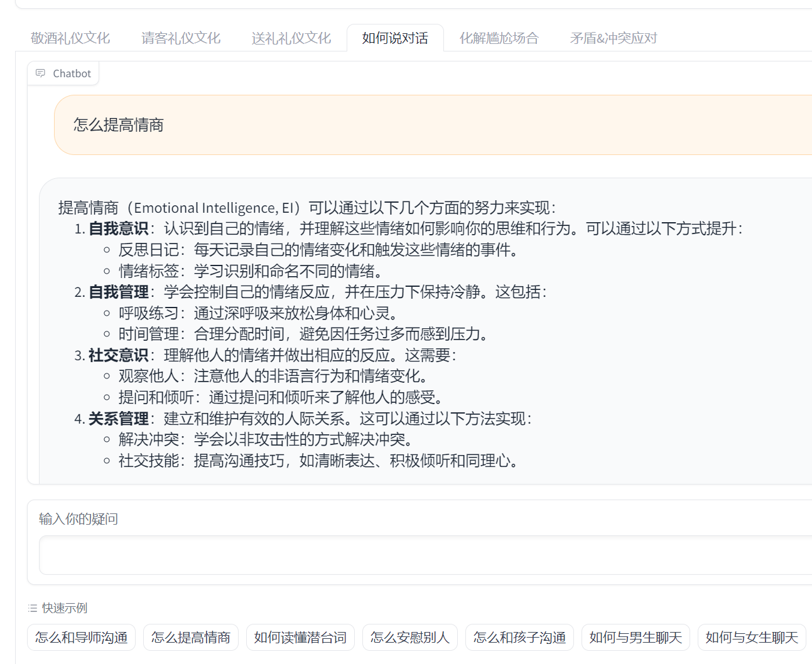Click the intro line mentioning Emotional Intelligence

click(x=307, y=208)
